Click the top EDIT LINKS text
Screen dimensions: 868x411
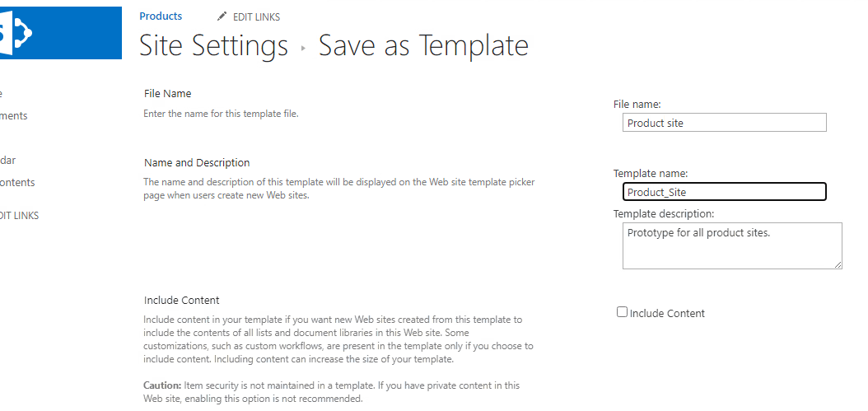point(256,17)
